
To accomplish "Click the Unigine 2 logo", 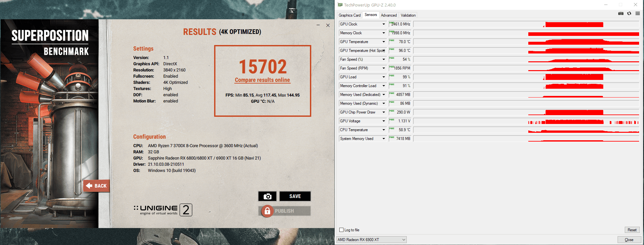I will coord(163,210).
